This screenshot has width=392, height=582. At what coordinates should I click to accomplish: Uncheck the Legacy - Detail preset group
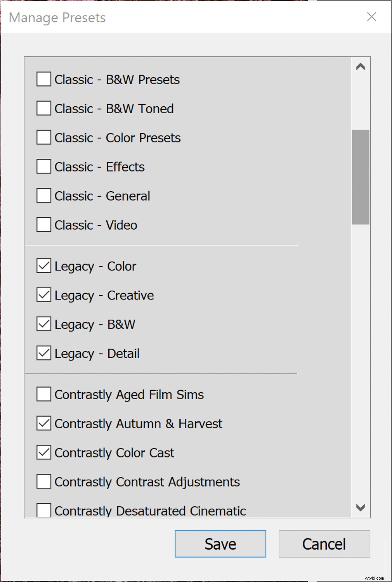(43, 353)
